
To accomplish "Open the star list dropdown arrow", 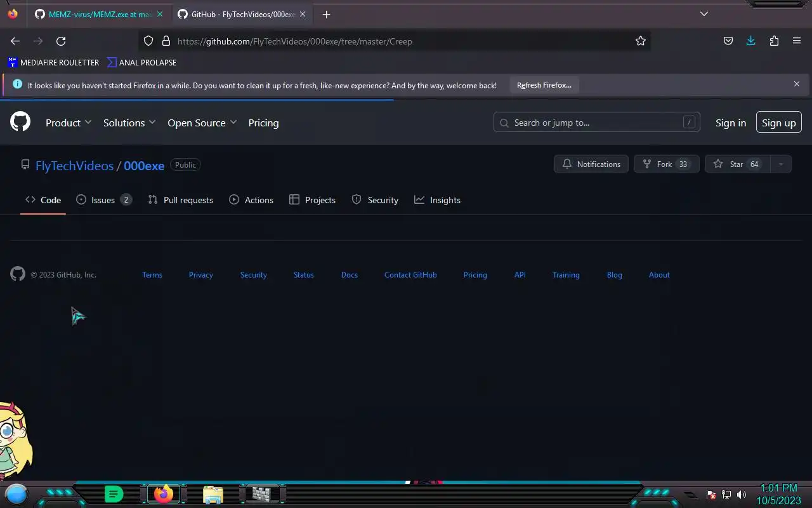I will tap(781, 164).
